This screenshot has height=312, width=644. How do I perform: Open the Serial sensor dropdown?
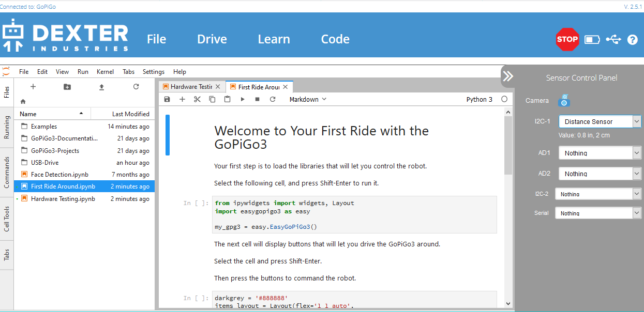tap(598, 213)
